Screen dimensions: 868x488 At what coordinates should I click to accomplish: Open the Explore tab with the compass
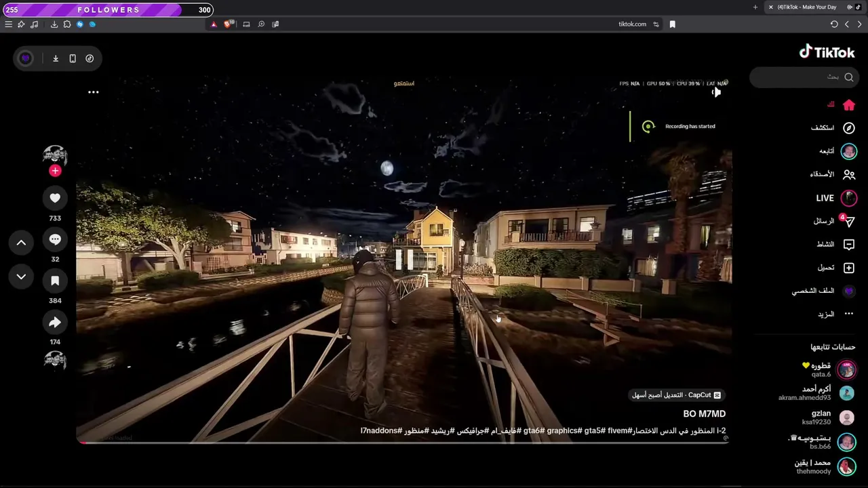pos(833,127)
